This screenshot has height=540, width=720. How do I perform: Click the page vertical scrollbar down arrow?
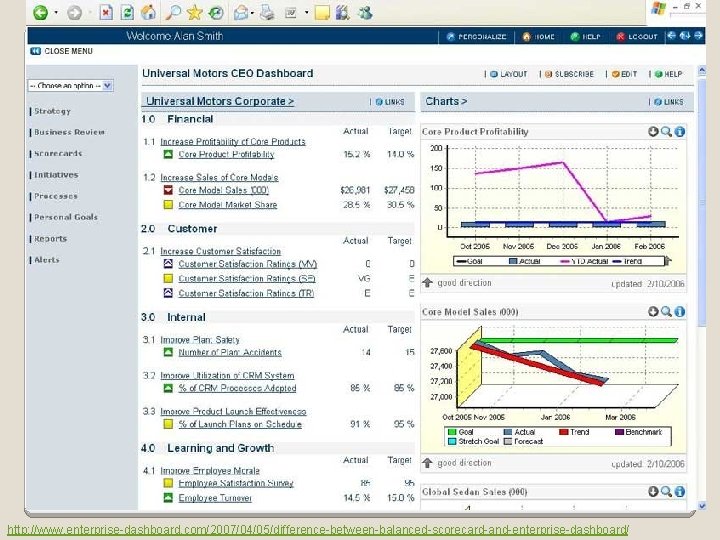702,506
